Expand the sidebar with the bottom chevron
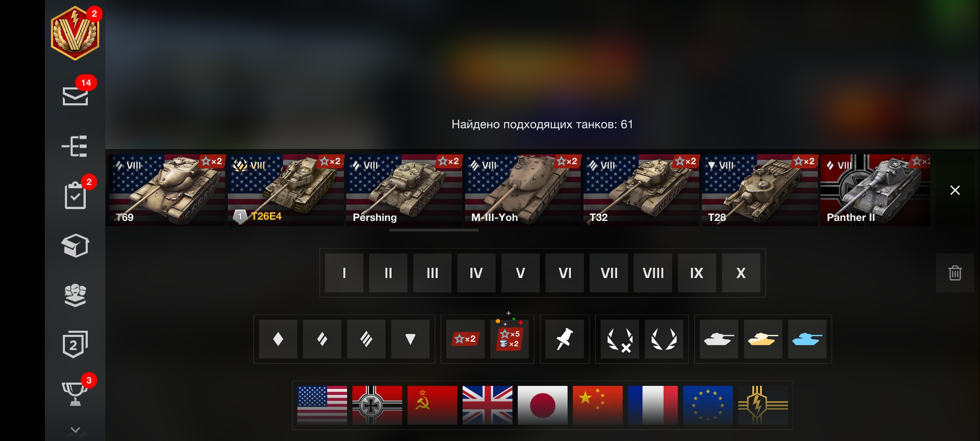 pyautogui.click(x=75, y=430)
